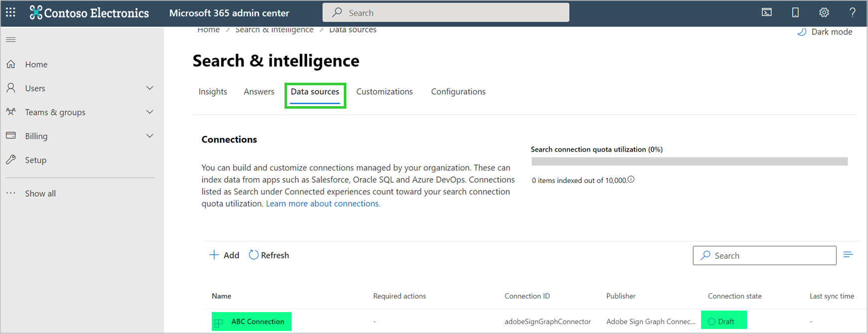This screenshot has width=868, height=334.
Task: Click the Refresh circular arrow icon
Action: click(254, 255)
